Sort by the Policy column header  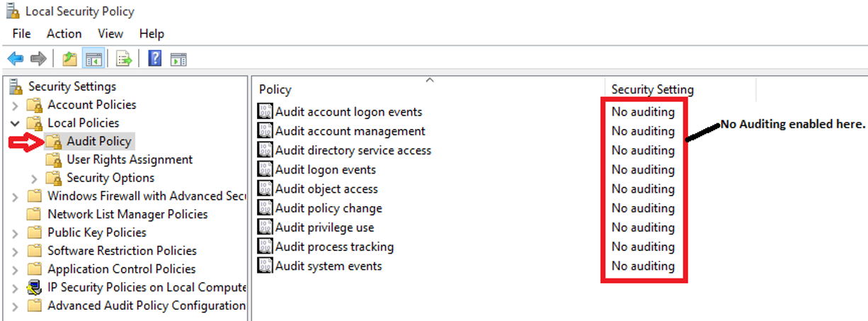429,89
